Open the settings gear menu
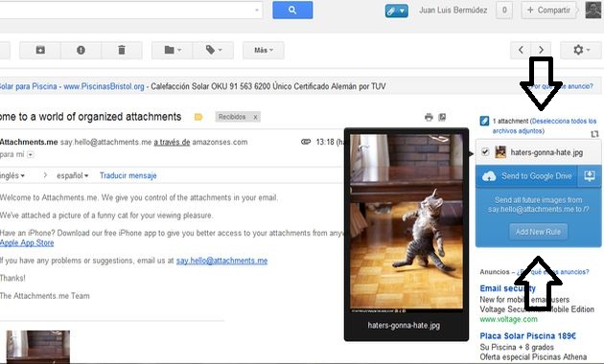The width and height of the screenshot is (604, 364). 581,50
